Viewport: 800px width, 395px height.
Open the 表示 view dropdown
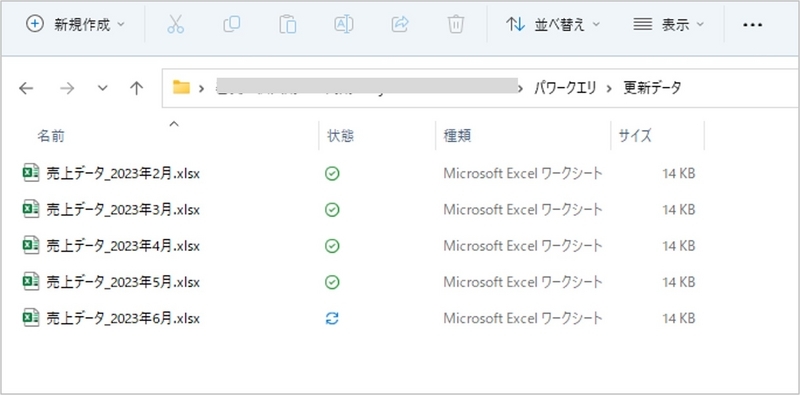click(668, 24)
